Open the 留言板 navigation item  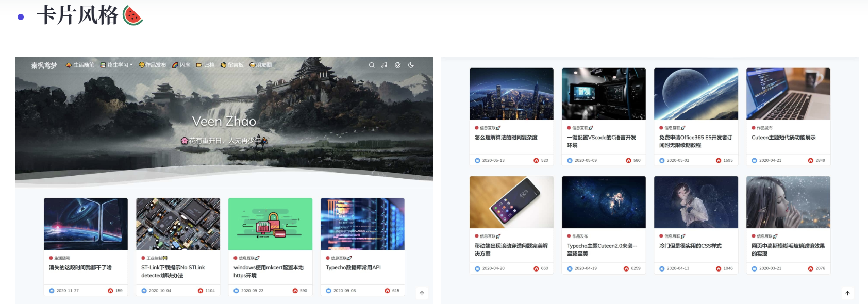pyautogui.click(x=232, y=65)
